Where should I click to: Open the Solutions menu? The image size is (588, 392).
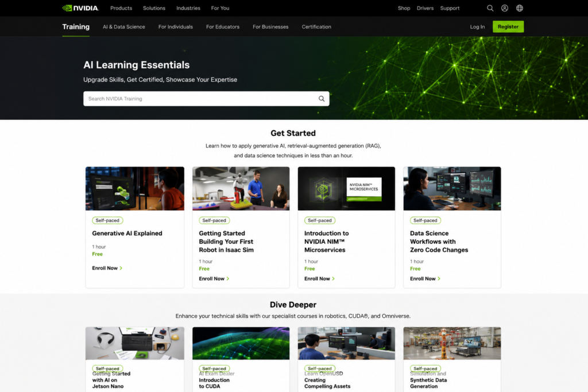154,8
